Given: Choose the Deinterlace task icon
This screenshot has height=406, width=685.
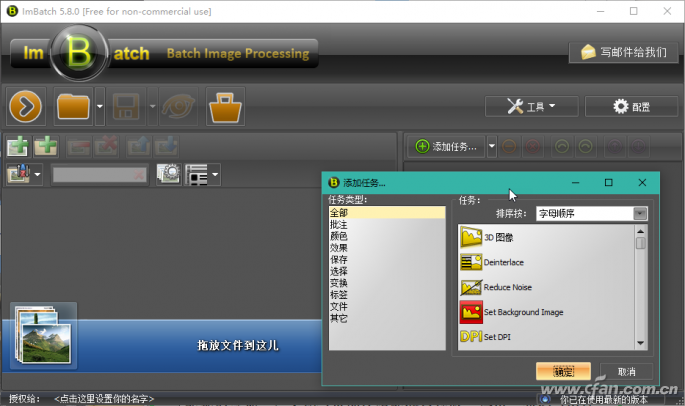Looking at the screenshot, I should point(471,262).
